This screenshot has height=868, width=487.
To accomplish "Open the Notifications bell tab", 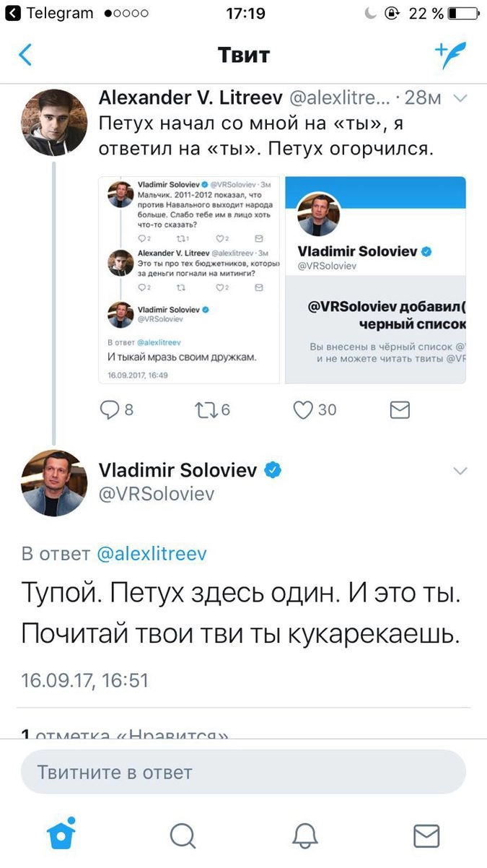I will pos(304,836).
